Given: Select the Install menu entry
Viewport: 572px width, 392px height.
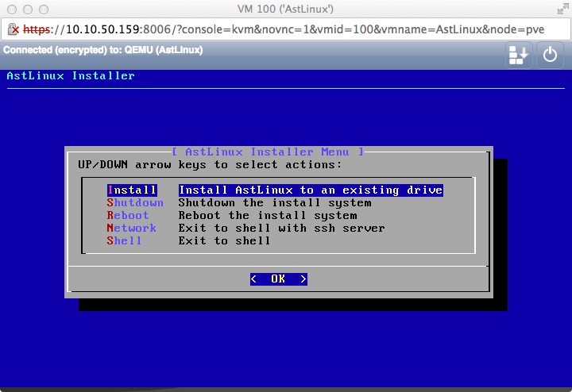Looking at the screenshot, I should [132, 190].
